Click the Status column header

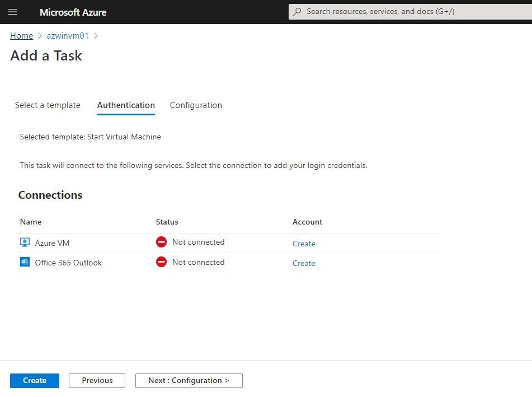[167, 222]
